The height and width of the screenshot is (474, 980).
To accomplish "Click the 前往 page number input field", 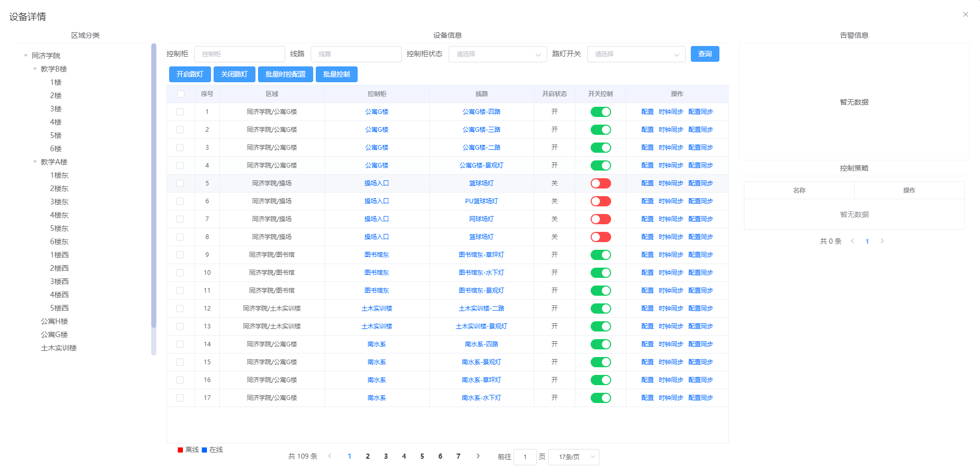I will (x=525, y=457).
